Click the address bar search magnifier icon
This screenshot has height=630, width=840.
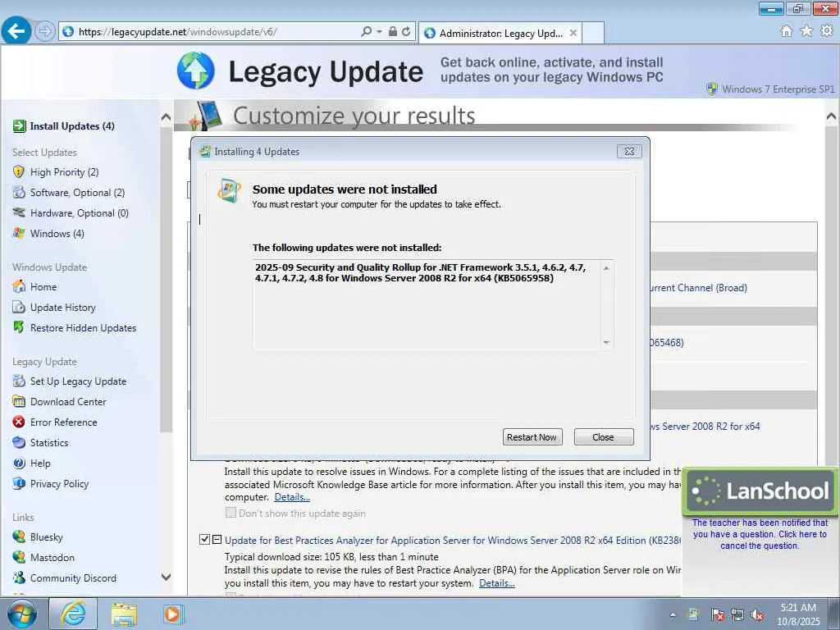click(367, 32)
